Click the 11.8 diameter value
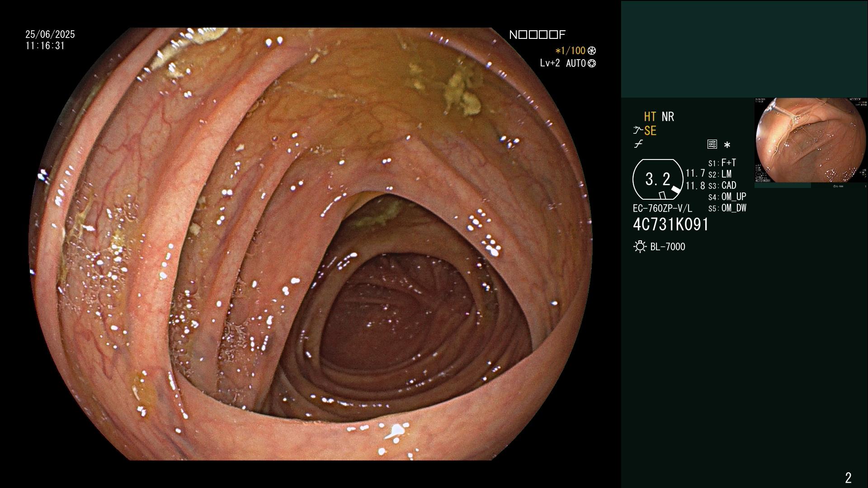868x488 pixels. click(695, 186)
